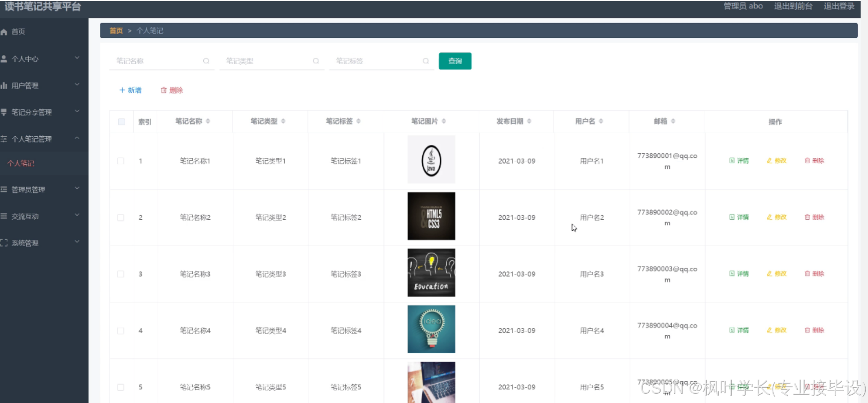The height and width of the screenshot is (403, 868).
Task: Expand the 用户管理 menu chevron
Action: [77, 84]
